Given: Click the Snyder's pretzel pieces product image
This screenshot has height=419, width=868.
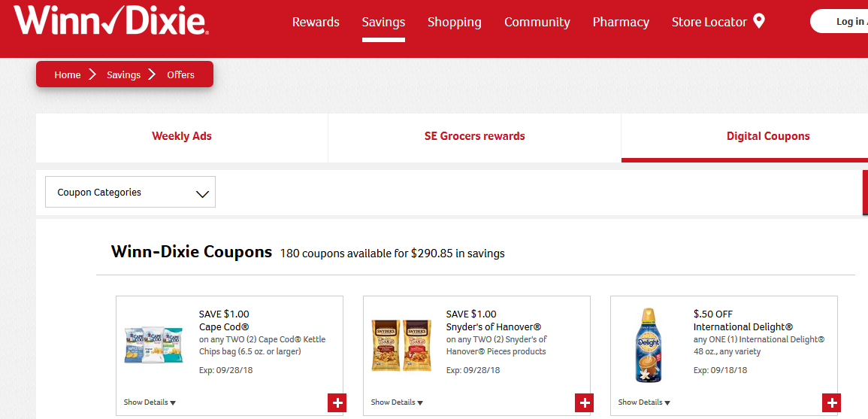Looking at the screenshot, I should pos(401,345).
